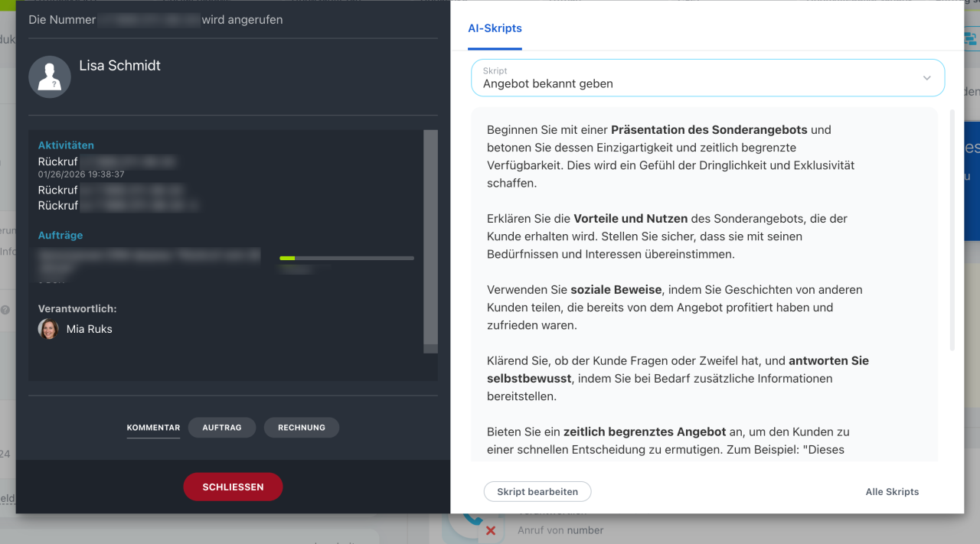Click the 'Die Nummer wird angerufen' header text
This screenshot has width=980, height=544.
(155, 20)
